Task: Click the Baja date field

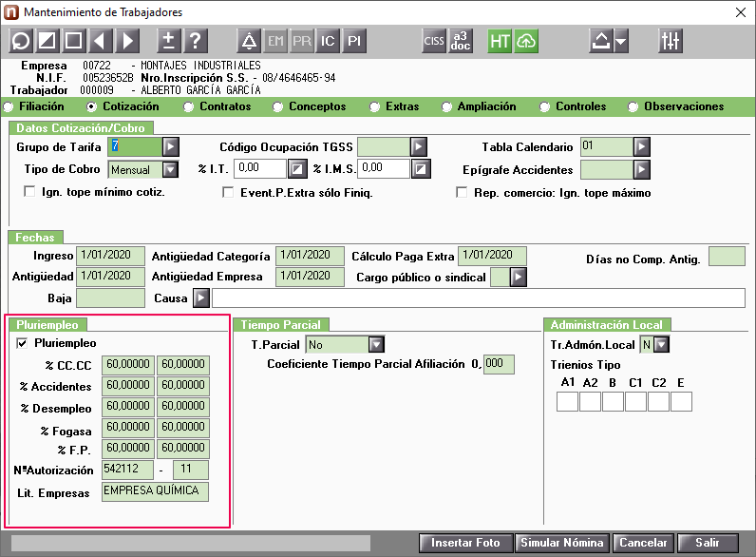Action: coord(110,298)
